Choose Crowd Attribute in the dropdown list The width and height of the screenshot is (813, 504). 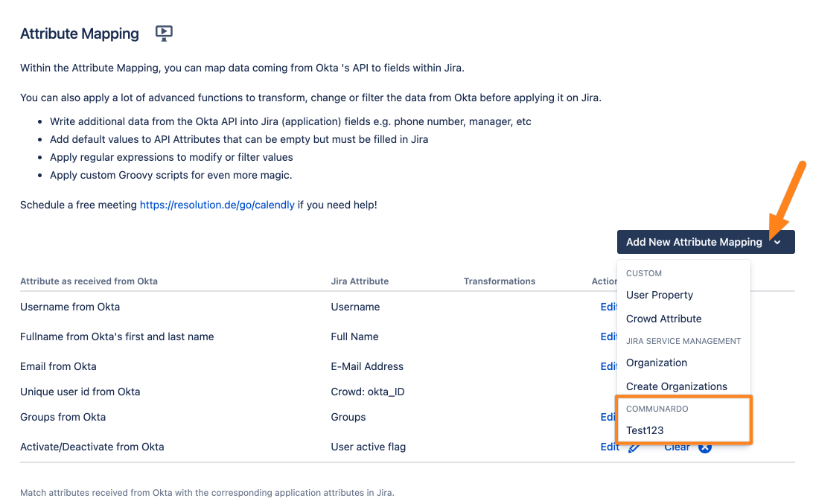click(663, 319)
